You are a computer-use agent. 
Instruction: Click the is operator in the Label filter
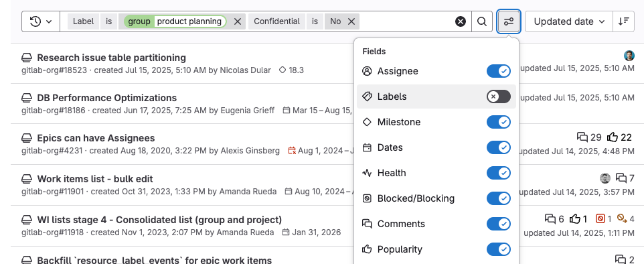click(109, 21)
